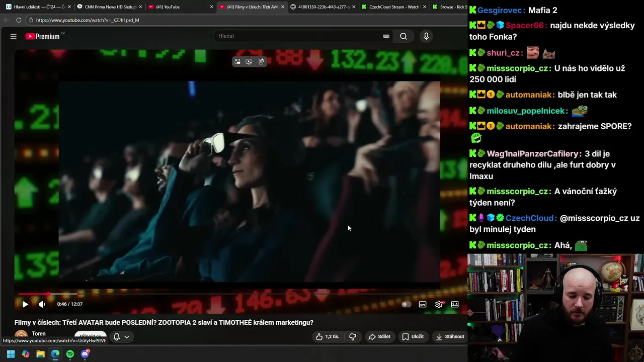Toggle subtitles captions button
The image size is (644, 362).
(423, 304)
